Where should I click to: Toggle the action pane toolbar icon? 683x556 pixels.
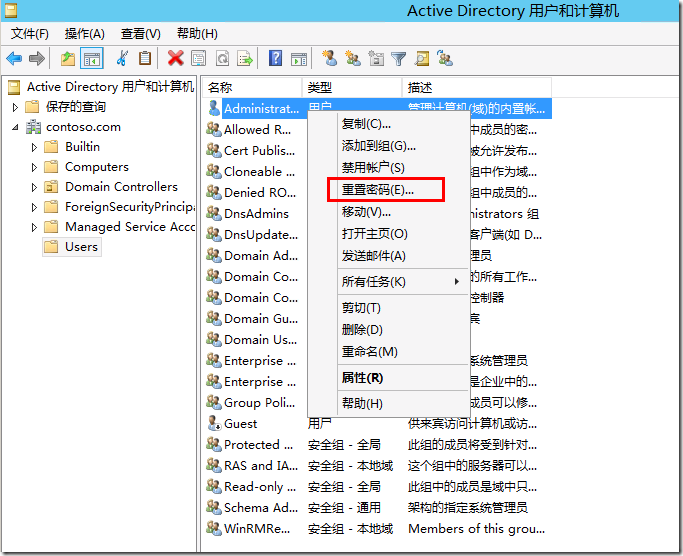click(299, 58)
